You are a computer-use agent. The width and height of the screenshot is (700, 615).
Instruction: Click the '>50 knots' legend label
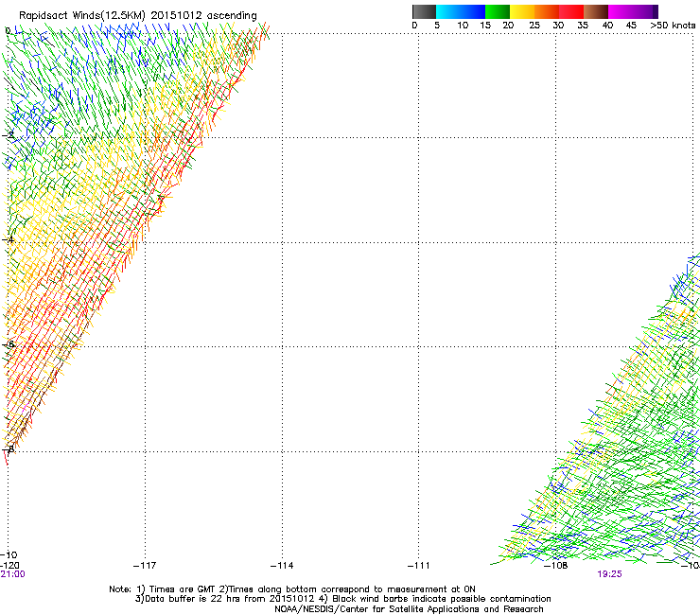pyautogui.click(x=673, y=26)
